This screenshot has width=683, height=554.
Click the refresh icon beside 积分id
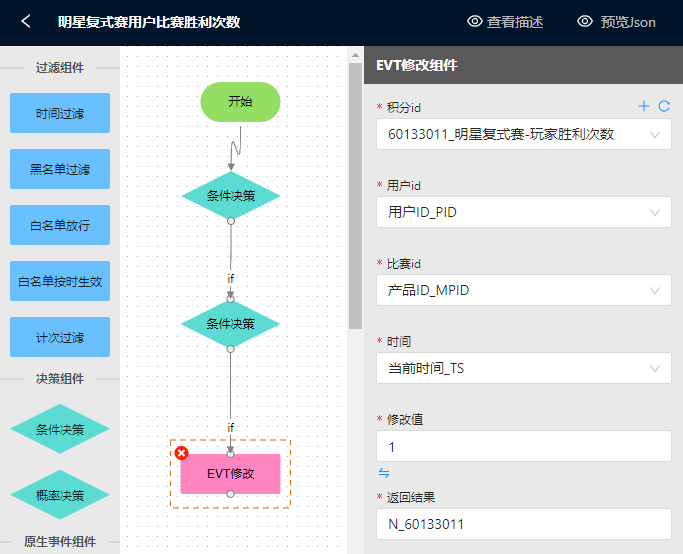[x=663, y=106]
